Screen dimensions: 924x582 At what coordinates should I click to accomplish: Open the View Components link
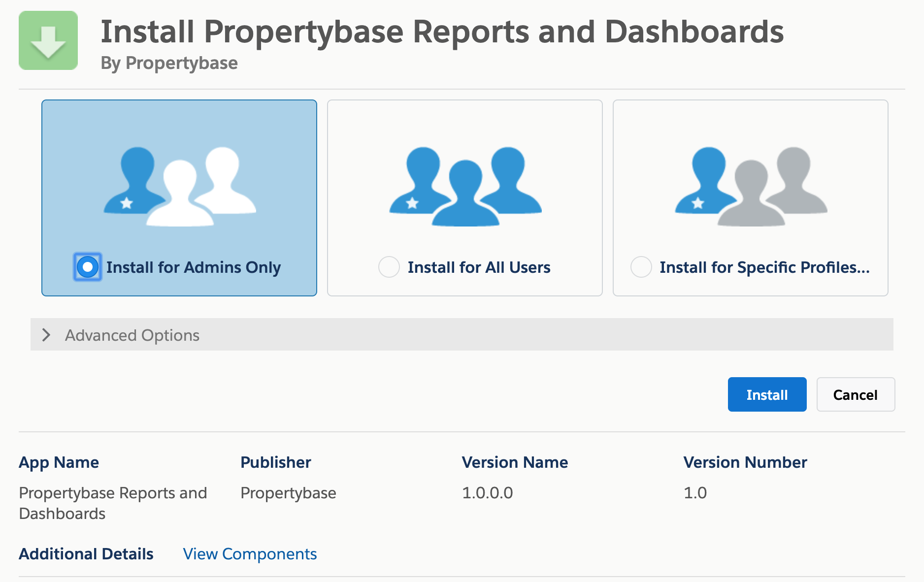tap(250, 554)
